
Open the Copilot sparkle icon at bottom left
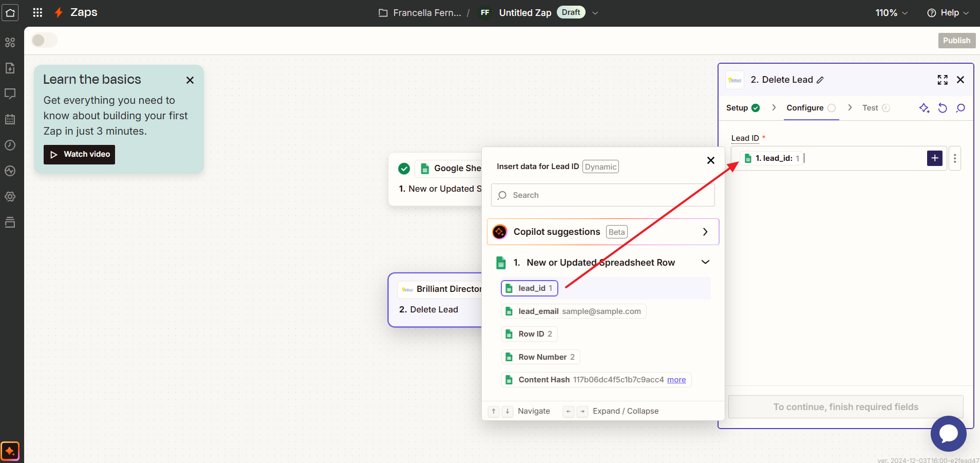[10, 451]
